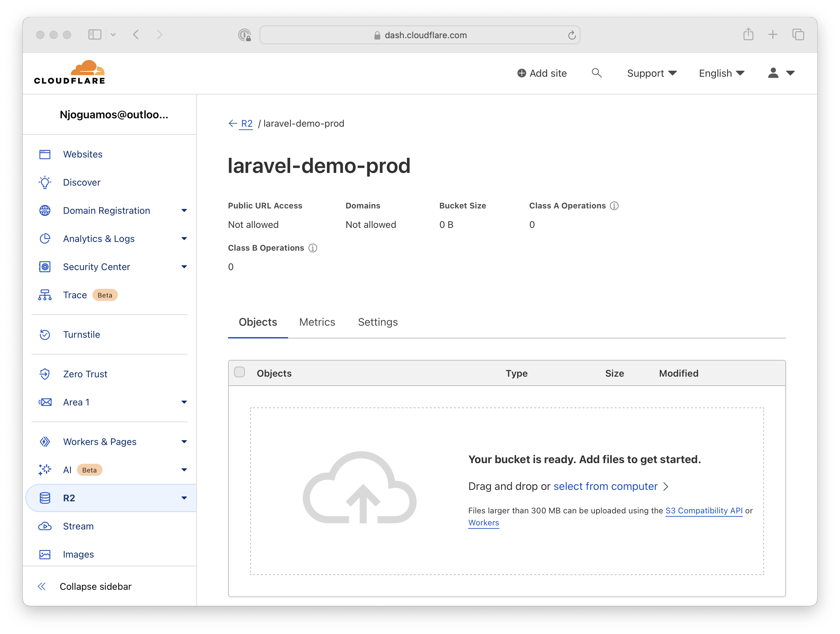Click the R2 breadcrumb link
840x634 pixels.
247,123
